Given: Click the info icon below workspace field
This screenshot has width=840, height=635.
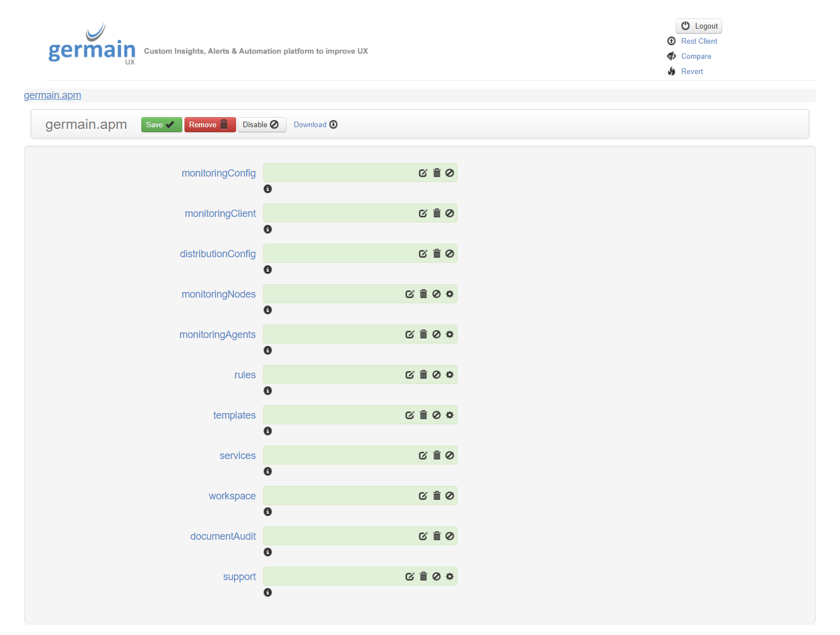Looking at the screenshot, I should tap(268, 512).
